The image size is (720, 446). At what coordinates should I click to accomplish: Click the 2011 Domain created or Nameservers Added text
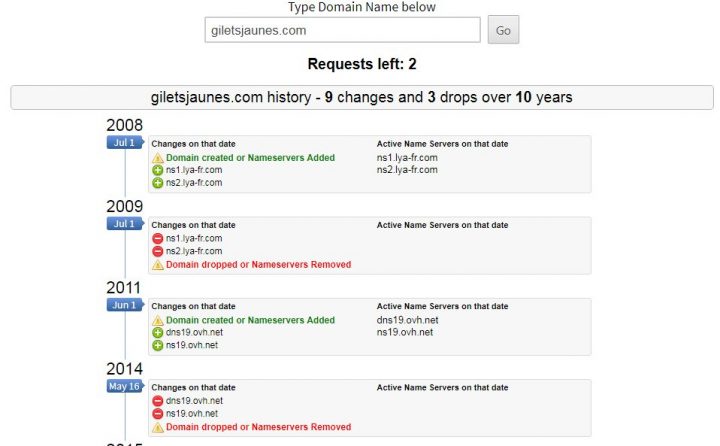click(250, 320)
